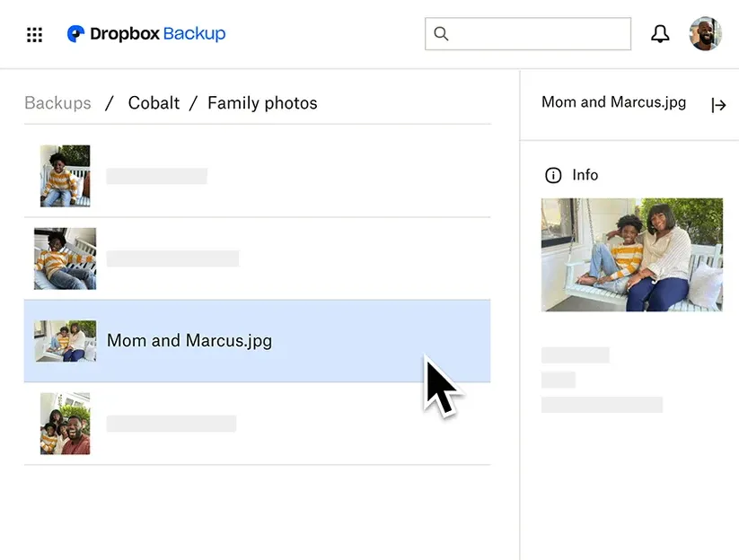The image size is (739, 560).
Task: Click the Mom and Marcus.jpg row thumbnail
Action: tap(66, 341)
